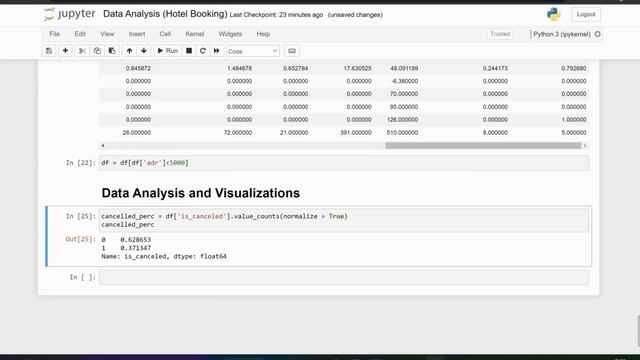
Task: Click the Python logo icon
Action: [x=553, y=14]
